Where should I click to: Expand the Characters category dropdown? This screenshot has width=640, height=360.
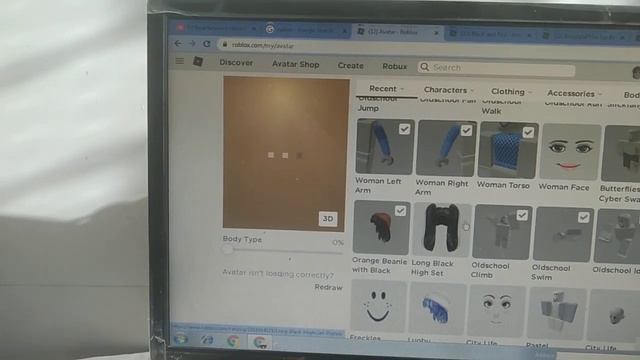click(449, 90)
